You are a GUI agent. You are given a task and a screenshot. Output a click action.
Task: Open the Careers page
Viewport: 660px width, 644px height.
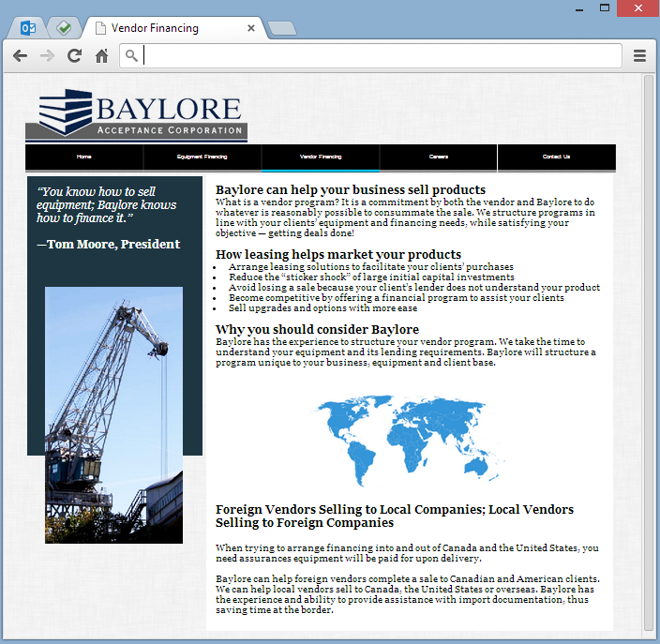439,157
